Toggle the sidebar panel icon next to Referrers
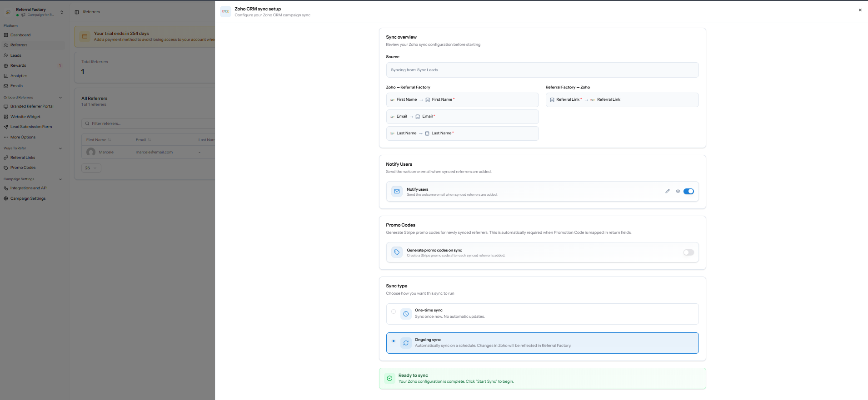868x400 pixels. click(x=77, y=12)
